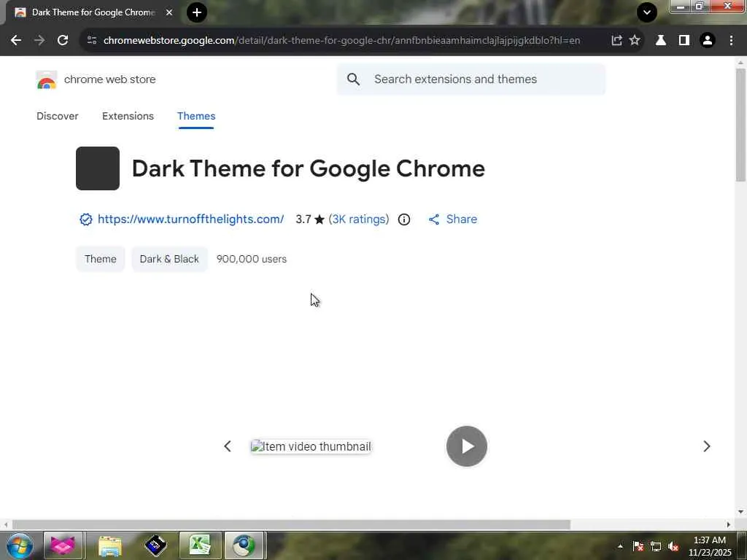Reload the current page

pos(63,40)
